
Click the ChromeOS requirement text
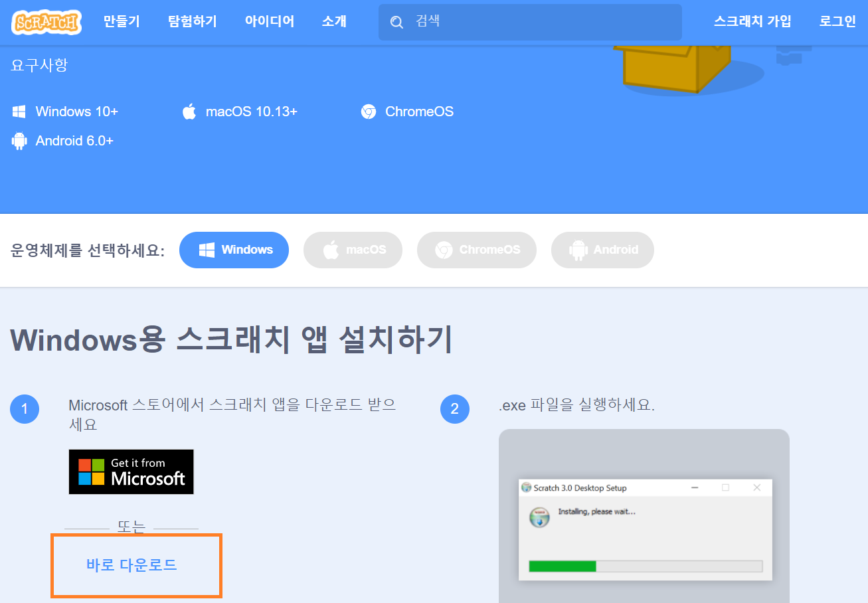point(420,112)
